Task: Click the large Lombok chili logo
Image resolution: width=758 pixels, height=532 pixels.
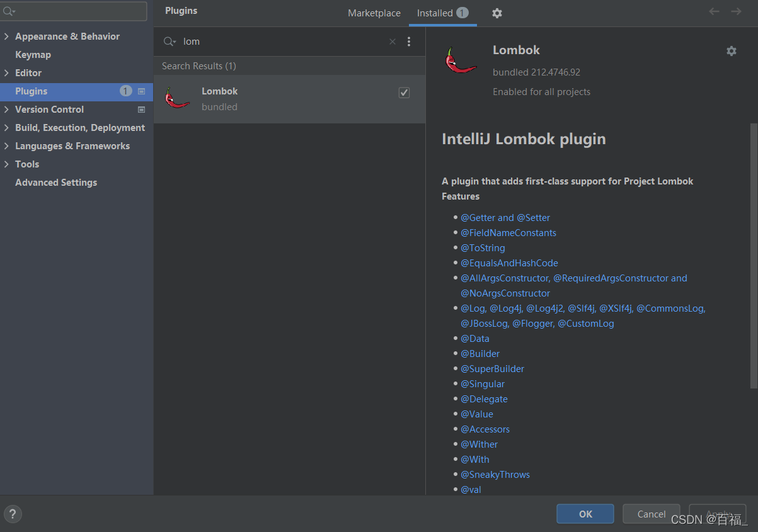Action: [x=460, y=61]
